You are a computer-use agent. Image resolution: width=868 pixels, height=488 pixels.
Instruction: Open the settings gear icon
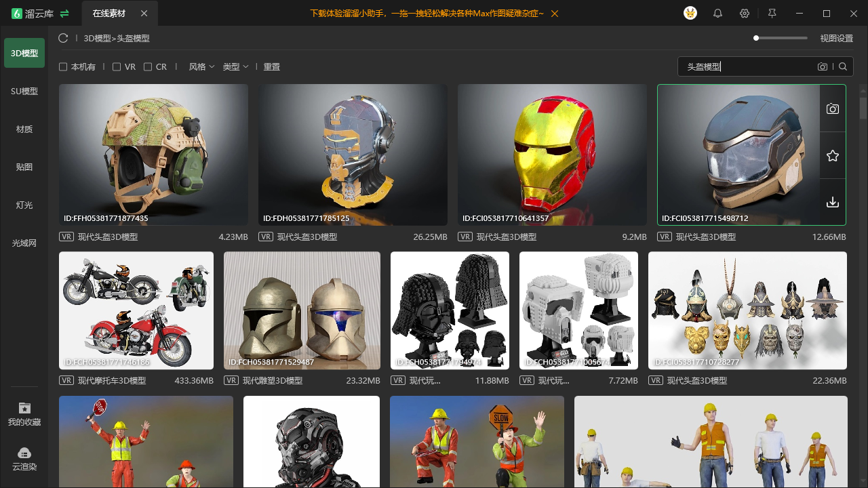coord(745,14)
